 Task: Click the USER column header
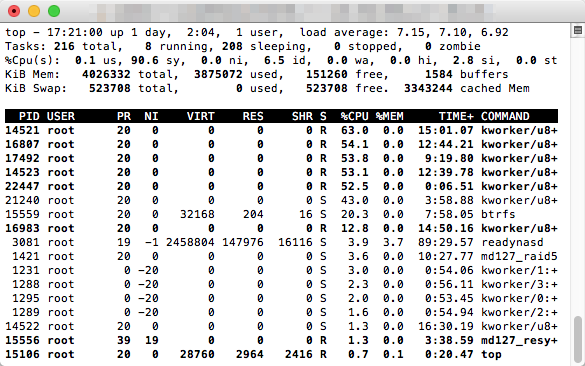[x=61, y=116]
